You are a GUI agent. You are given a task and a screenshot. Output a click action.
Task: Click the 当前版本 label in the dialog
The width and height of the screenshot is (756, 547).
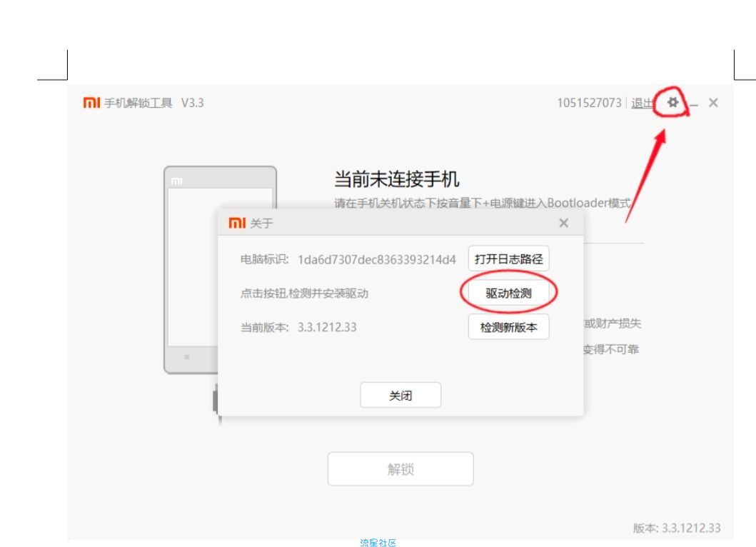coord(265,327)
